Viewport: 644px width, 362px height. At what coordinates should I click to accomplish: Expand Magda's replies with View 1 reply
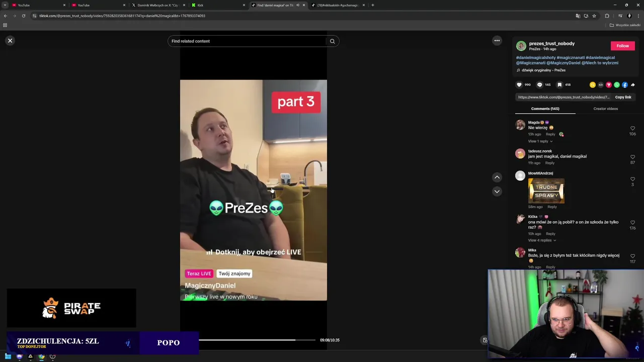(x=540, y=141)
